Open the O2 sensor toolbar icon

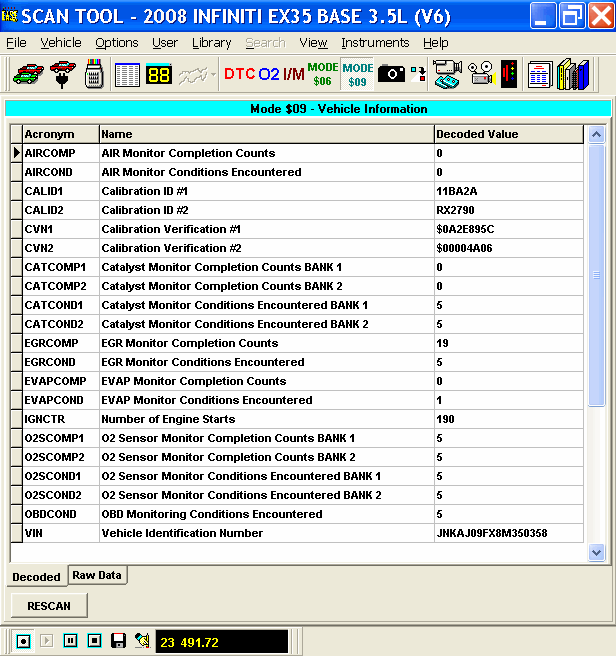click(269, 74)
